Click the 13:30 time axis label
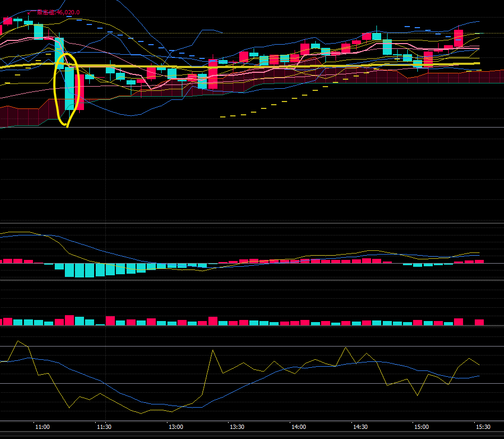The image size is (504, 439). click(x=237, y=427)
